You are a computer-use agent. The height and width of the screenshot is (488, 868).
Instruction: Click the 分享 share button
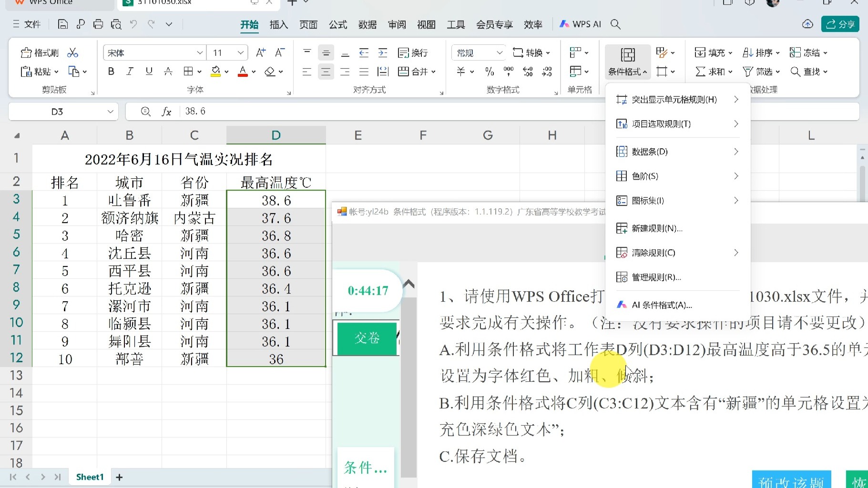pos(840,24)
